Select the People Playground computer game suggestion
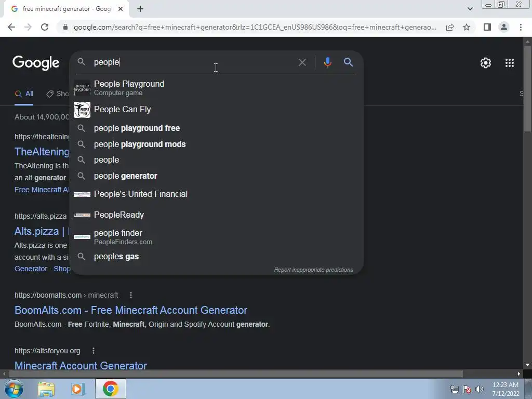Viewport: 532px width, 399px height. coord(217,88)
